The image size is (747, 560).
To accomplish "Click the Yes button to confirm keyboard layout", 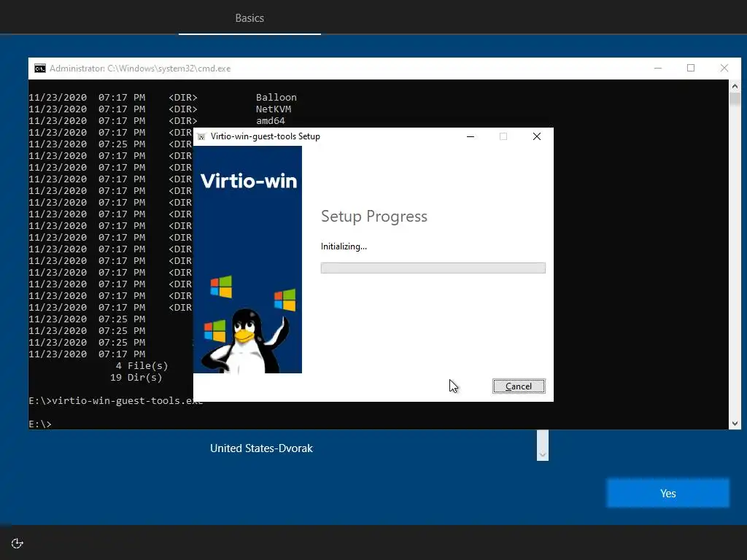I will 667,494.
